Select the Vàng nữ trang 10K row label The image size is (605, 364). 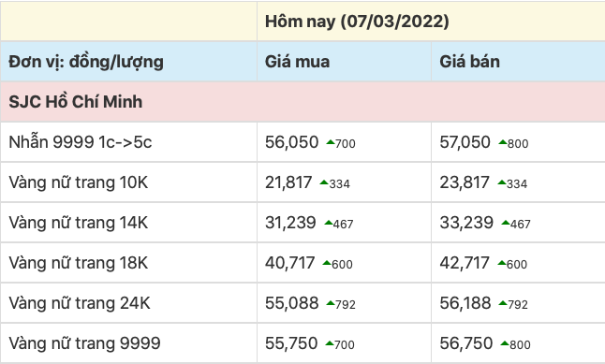[79, 182]
